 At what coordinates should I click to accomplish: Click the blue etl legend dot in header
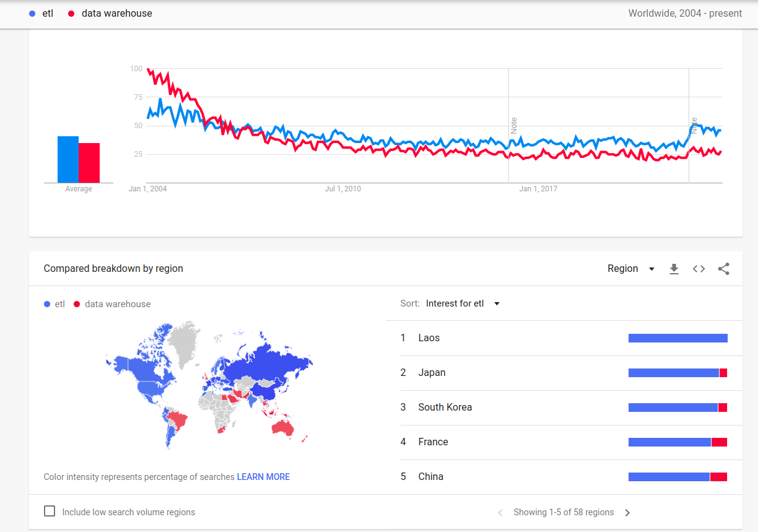(x=32, y=13)
